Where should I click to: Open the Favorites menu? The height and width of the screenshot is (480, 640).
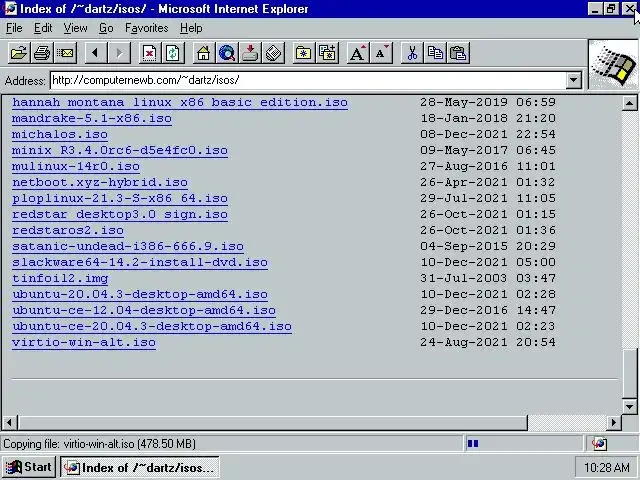click(x=147, y=28)
